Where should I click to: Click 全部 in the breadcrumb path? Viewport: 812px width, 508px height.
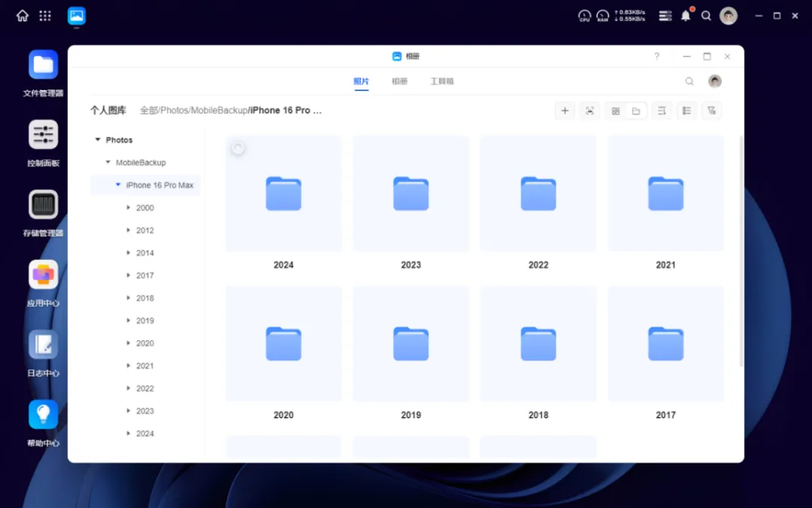(x=149, y=111)
